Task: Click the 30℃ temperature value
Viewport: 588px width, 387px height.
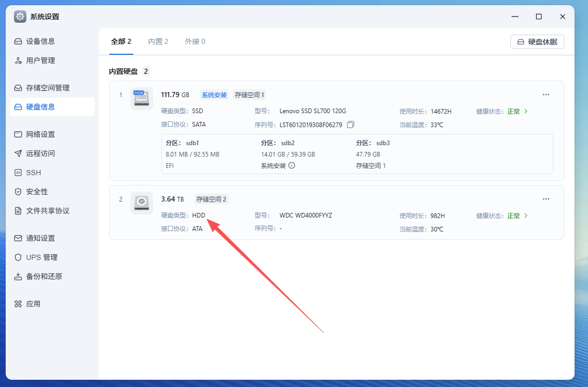Action: coord(437,229)
